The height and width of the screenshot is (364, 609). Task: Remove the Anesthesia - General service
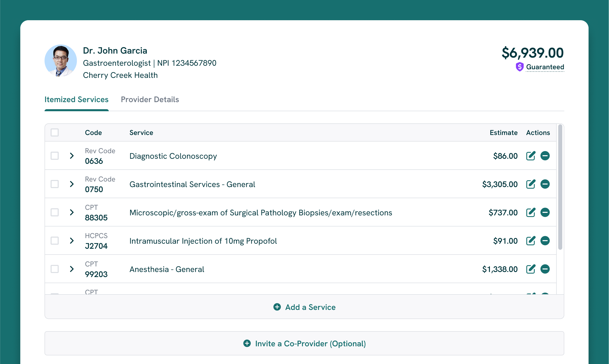point(545,269)
